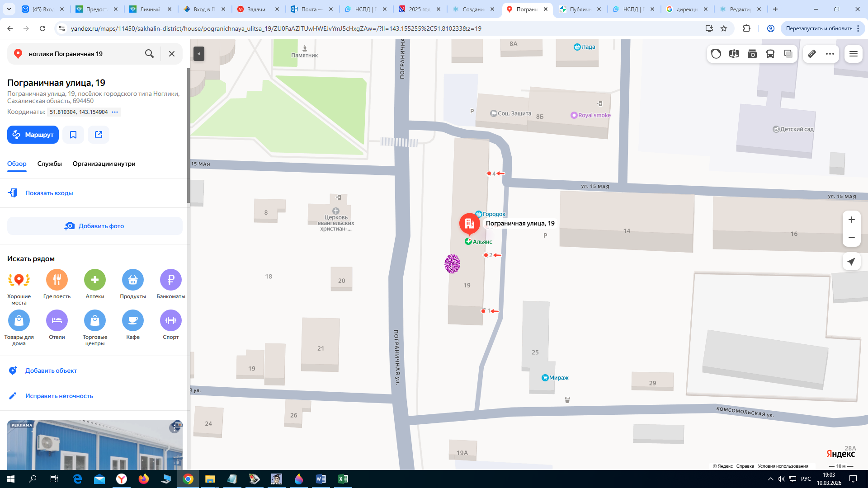Click the share icon next to bookmark

99,135
